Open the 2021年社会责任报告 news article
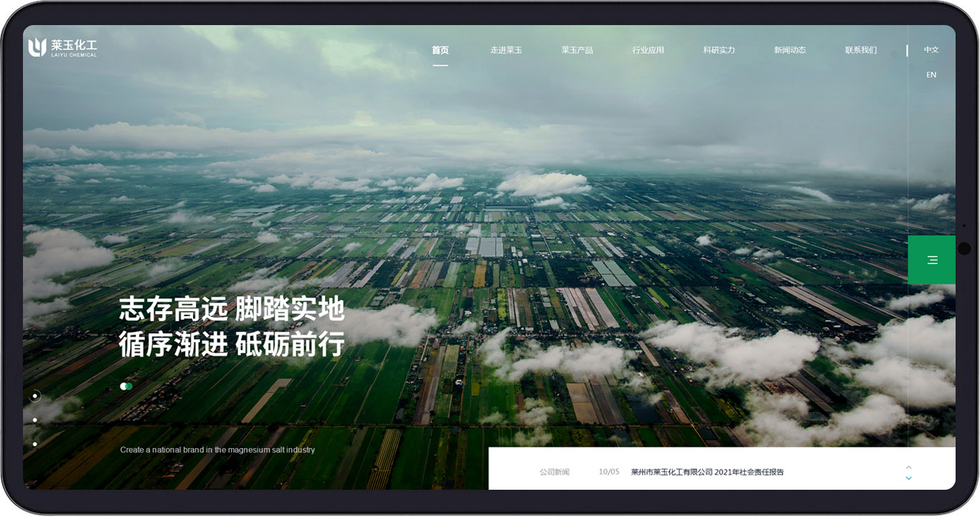The width and height of the screenshot is (980, 517). (x=707, y=473)
